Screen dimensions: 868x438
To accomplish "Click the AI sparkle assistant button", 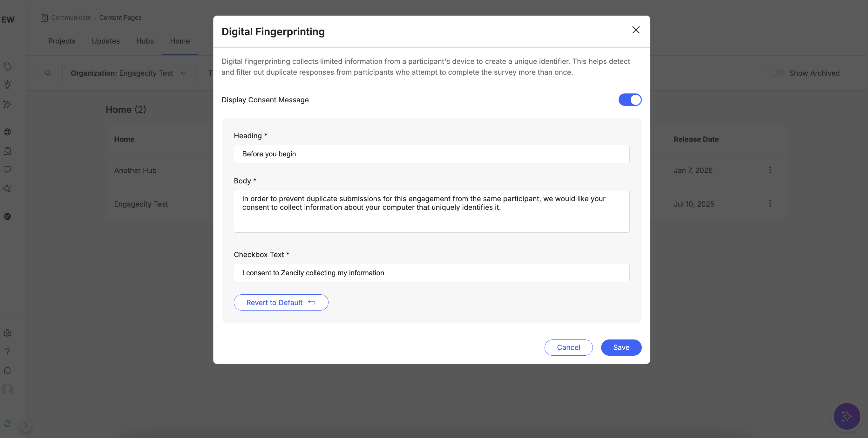I will point(846,416).
